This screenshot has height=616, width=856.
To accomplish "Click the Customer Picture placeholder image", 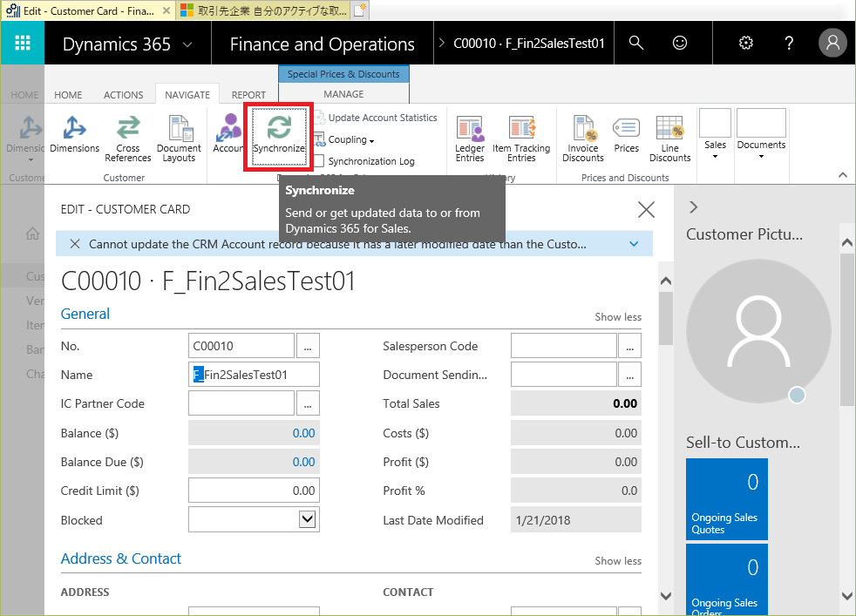I will tap(758, 331).
